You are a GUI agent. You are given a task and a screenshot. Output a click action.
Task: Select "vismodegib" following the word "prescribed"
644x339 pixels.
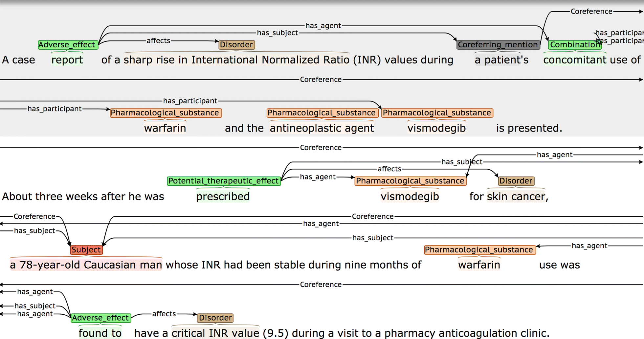point(410,196)
